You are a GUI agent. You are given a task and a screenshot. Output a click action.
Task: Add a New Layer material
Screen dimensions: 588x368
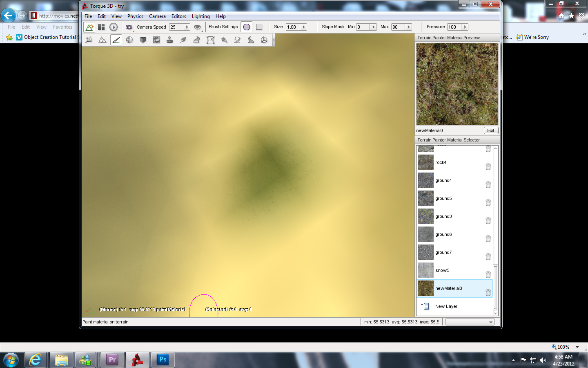(x=446, y=306)
